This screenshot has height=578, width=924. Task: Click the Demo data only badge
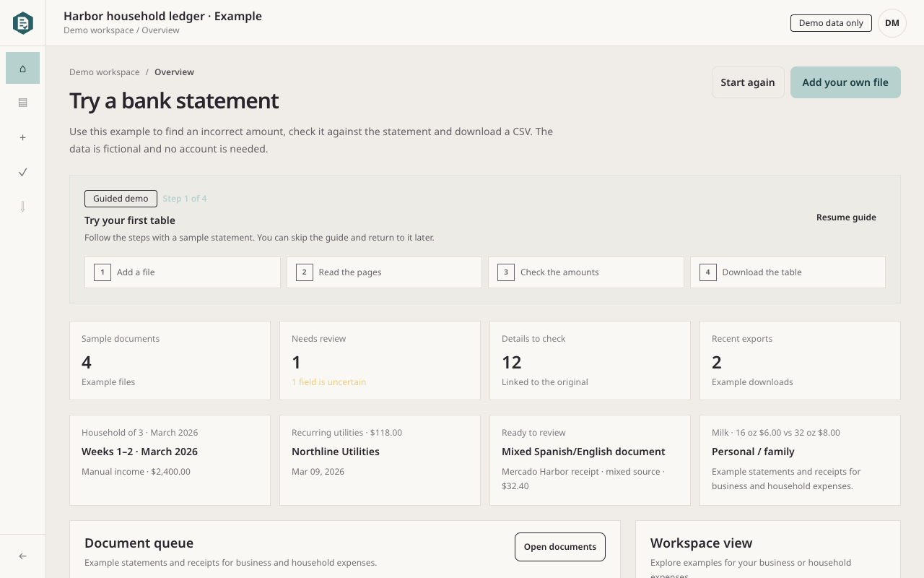(831, 23)
